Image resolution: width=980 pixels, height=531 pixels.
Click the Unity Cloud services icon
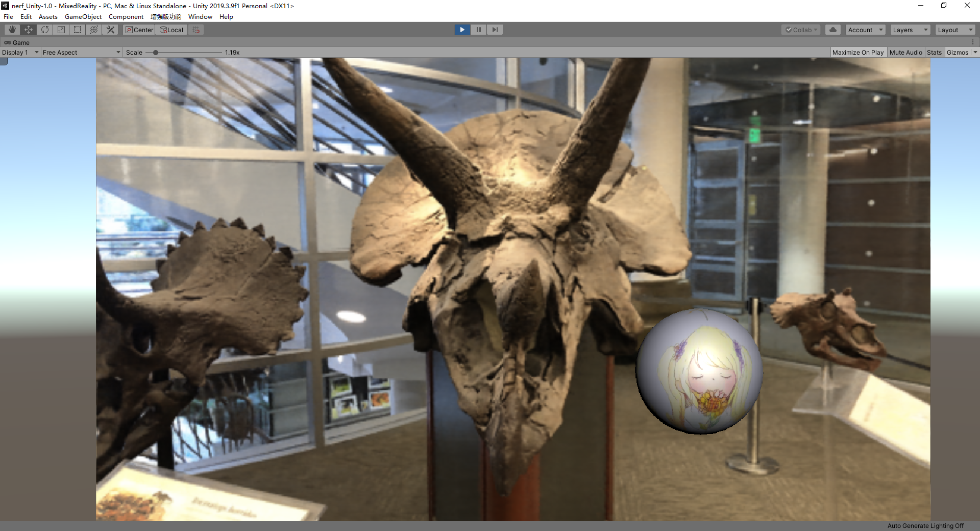tap(832, 30)
